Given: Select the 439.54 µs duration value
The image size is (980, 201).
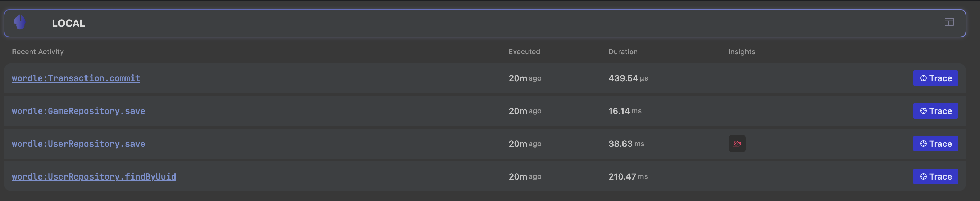Looking at the screenshot, I should pos(628,78).
